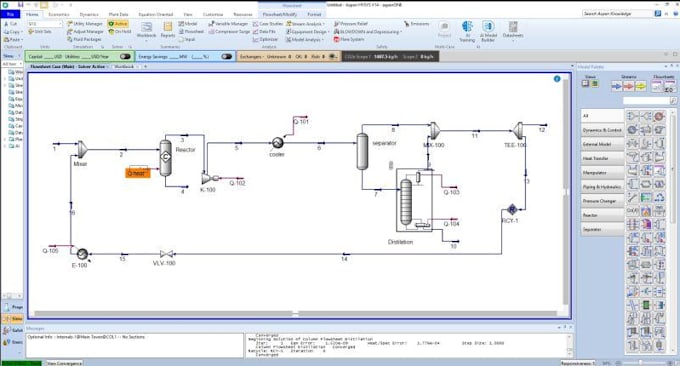Screen dimensions: 680x366
Task: Open the Paste dropdown arrow
Action: [22, 40]
